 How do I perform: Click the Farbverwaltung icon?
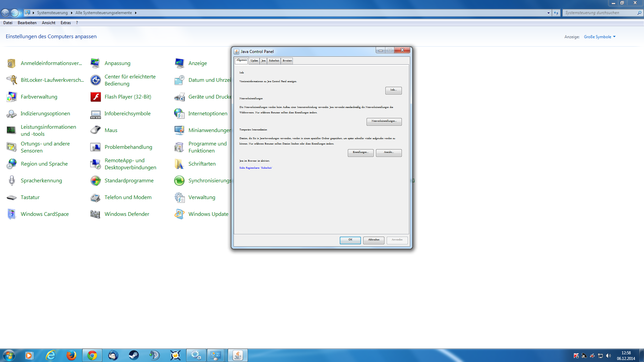click(x=12, y=97)
